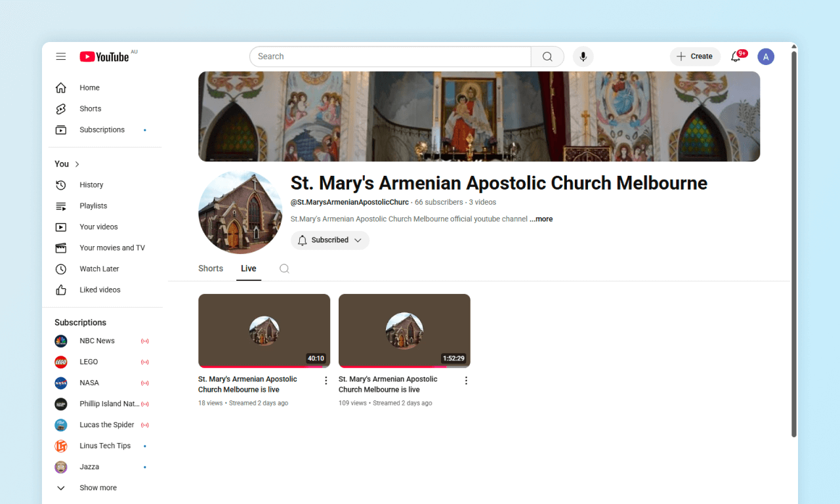Click the channel banner image
Image resolution: width=840 pixels, height=504 pixels.
click(479, 117)
